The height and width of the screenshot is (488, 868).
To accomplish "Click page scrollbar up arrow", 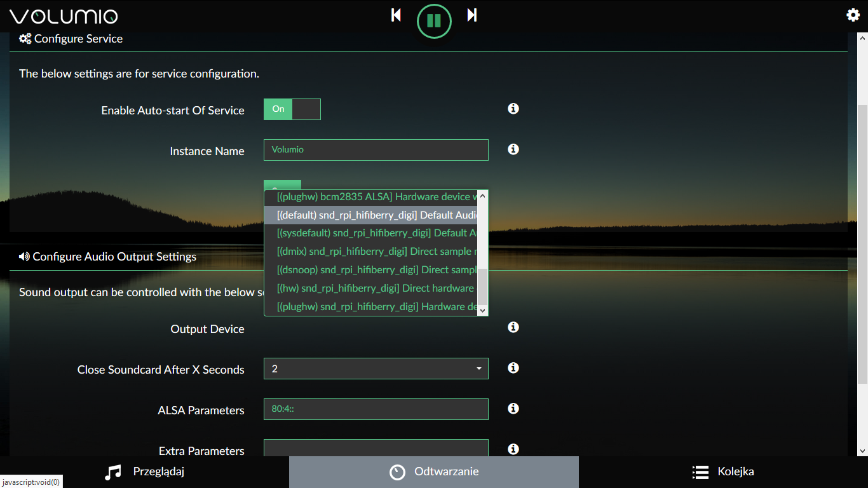I will pos(862,37).
